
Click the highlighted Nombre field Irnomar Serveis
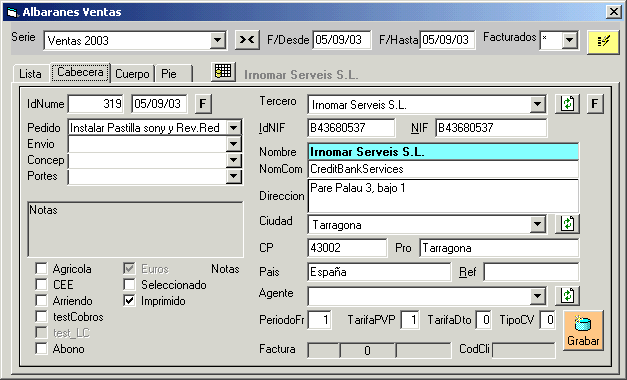tap(443, 152)
